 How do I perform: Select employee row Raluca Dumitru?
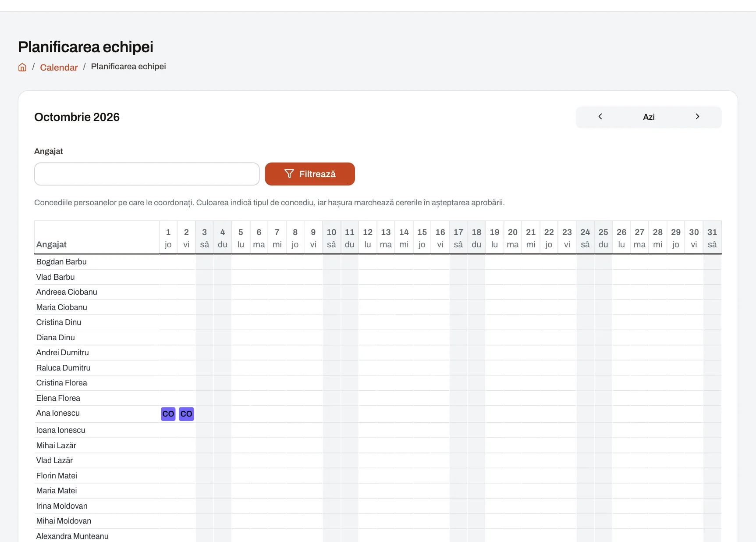378,368
